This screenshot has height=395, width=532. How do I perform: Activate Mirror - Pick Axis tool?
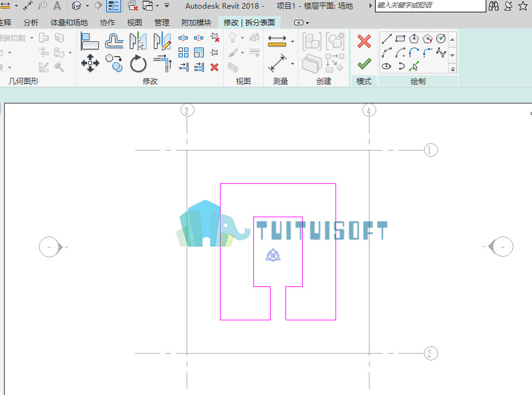tap(138, 41)
